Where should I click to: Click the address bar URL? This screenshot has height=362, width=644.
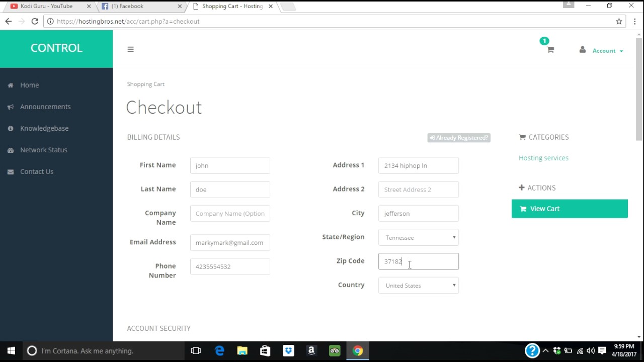coord(128,21)
